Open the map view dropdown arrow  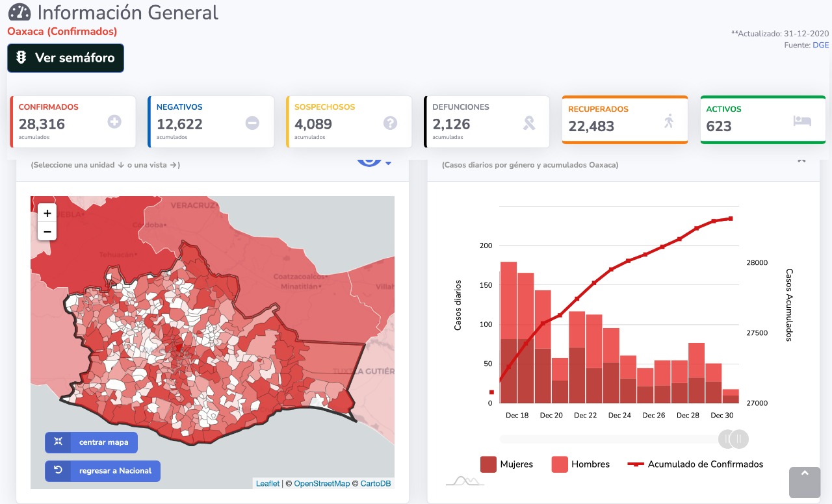(x=388, y=163)
